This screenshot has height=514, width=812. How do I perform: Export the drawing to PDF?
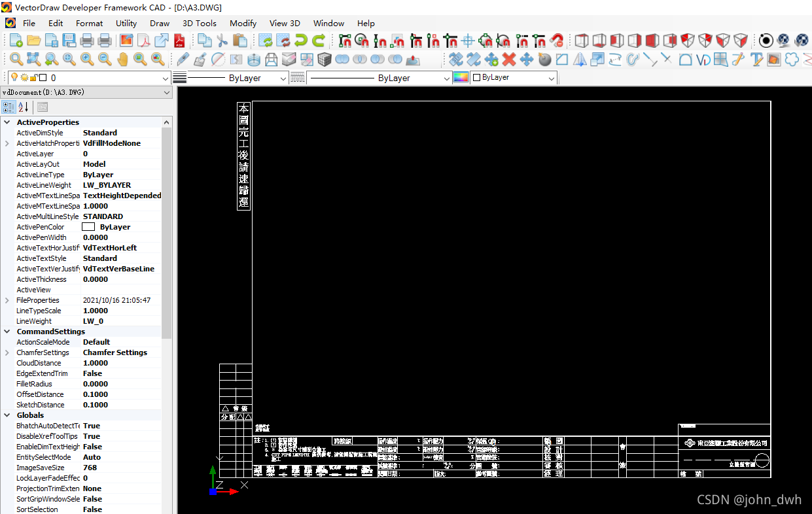[x=179, y=40]
